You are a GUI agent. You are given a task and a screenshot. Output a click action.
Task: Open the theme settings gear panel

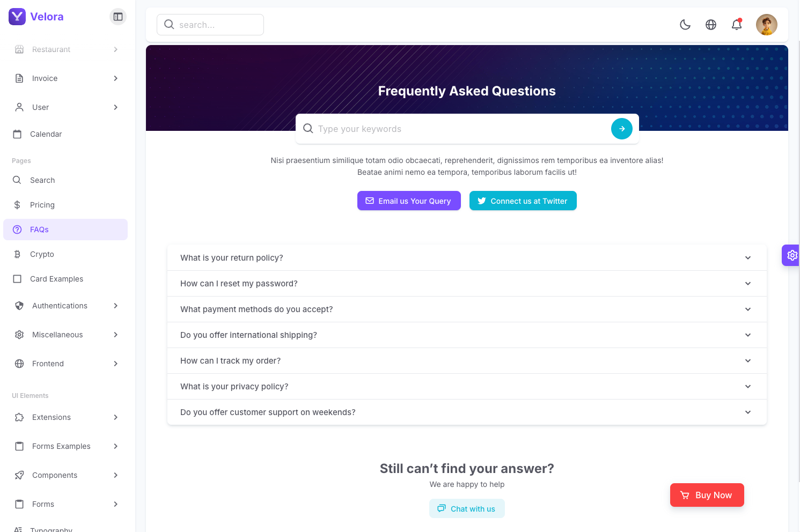(x=792, y=255)
